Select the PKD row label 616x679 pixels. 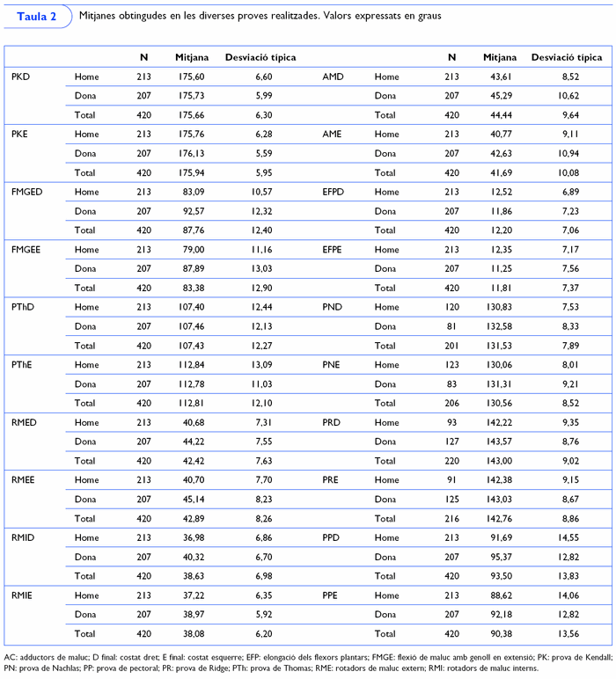pos(21,77)
